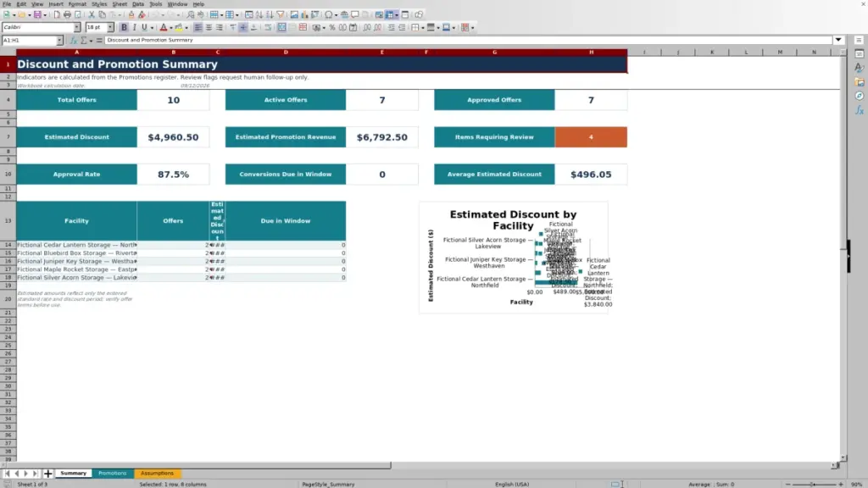The width and height of the screenshot is (868, 488).
Task: Click the Center Horizontally alignment icon
Action: tap(209, 28)
